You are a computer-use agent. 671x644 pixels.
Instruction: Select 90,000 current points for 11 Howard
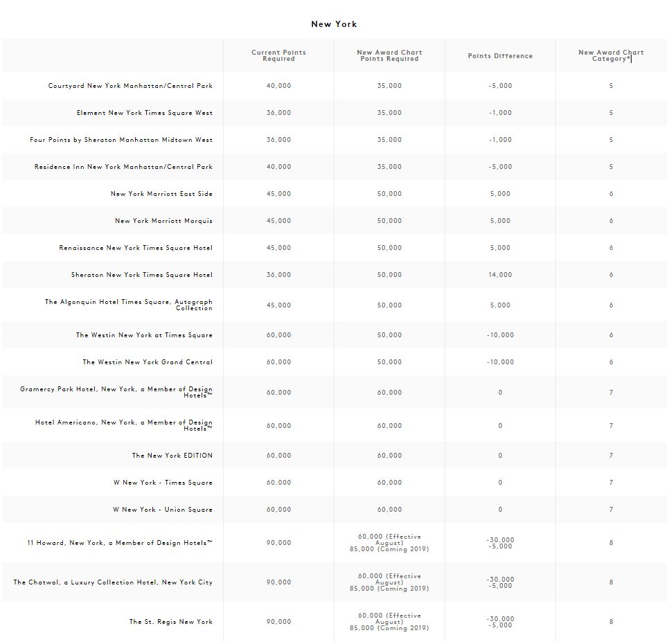[x=278, y=543]
